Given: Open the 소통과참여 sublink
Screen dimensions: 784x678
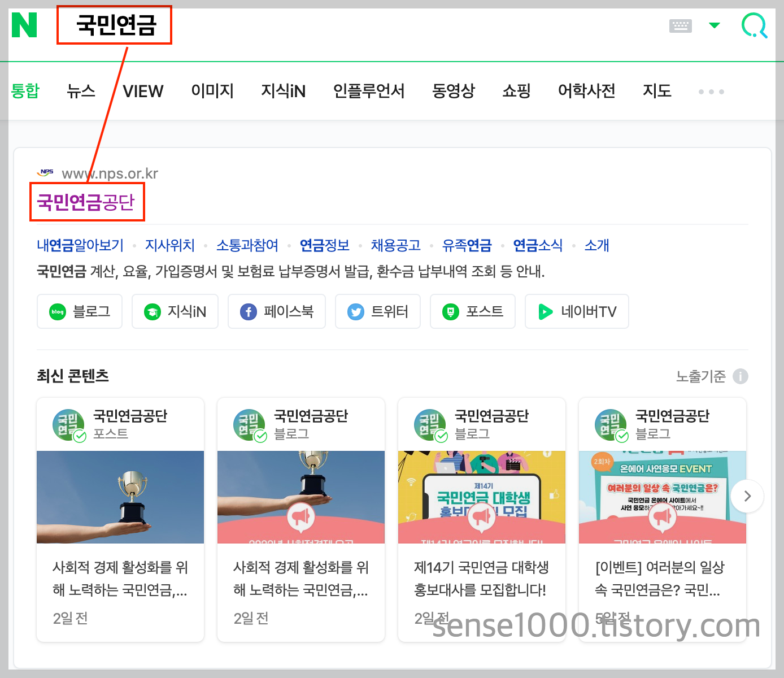Looking at the screenshot, I should click(247, 245).
